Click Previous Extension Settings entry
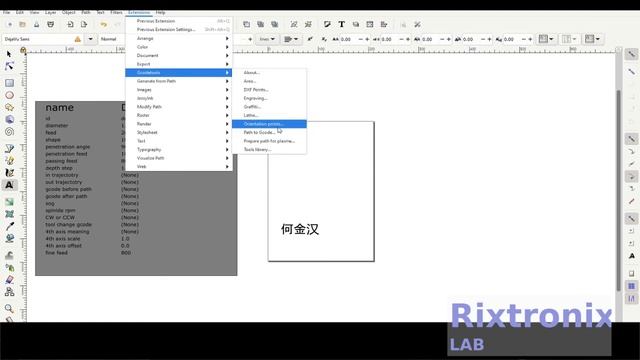 point(179,29)
